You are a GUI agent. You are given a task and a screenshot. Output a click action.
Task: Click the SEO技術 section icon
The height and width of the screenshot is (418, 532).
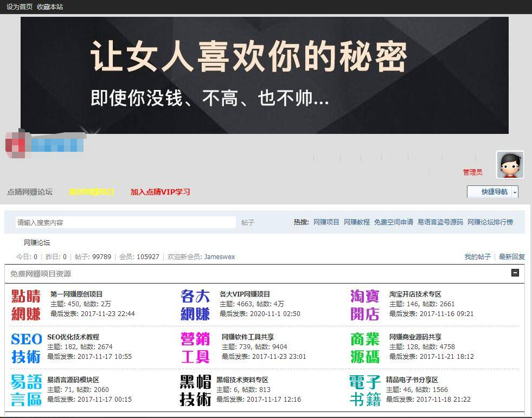(x=26, y=348)
